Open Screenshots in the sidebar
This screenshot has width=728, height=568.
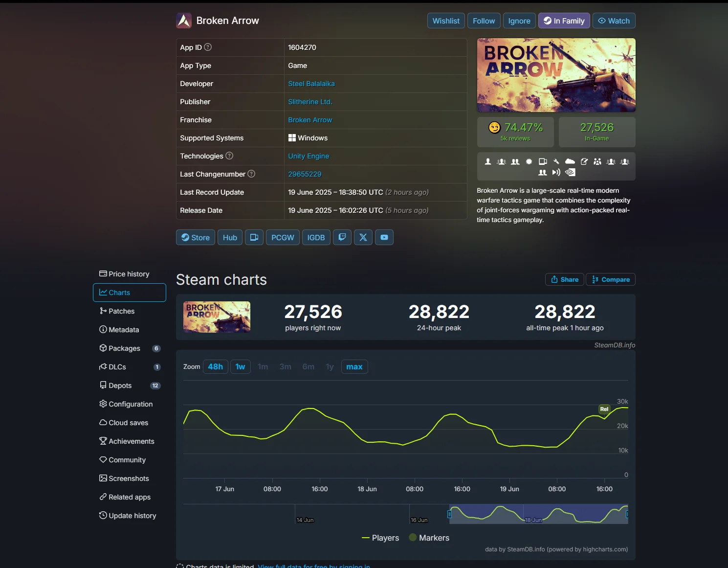[130, 478]
